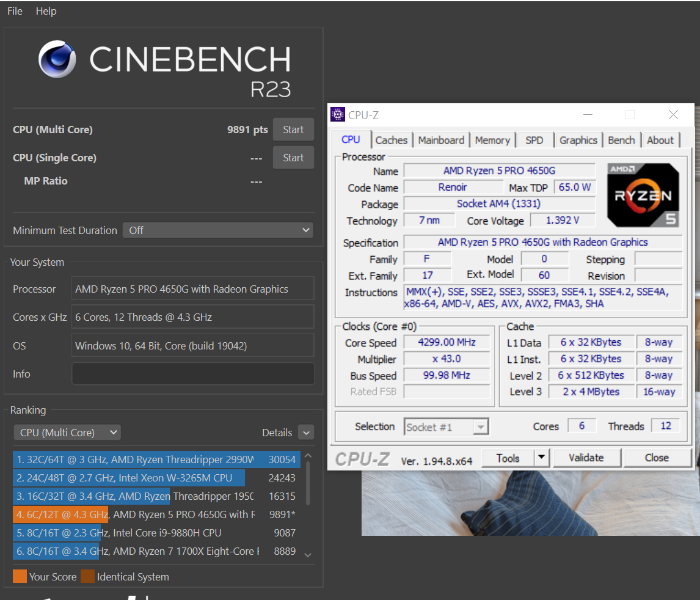
Task: Click the Validate button in CPU-Z
Action: [x=586, y=458]
